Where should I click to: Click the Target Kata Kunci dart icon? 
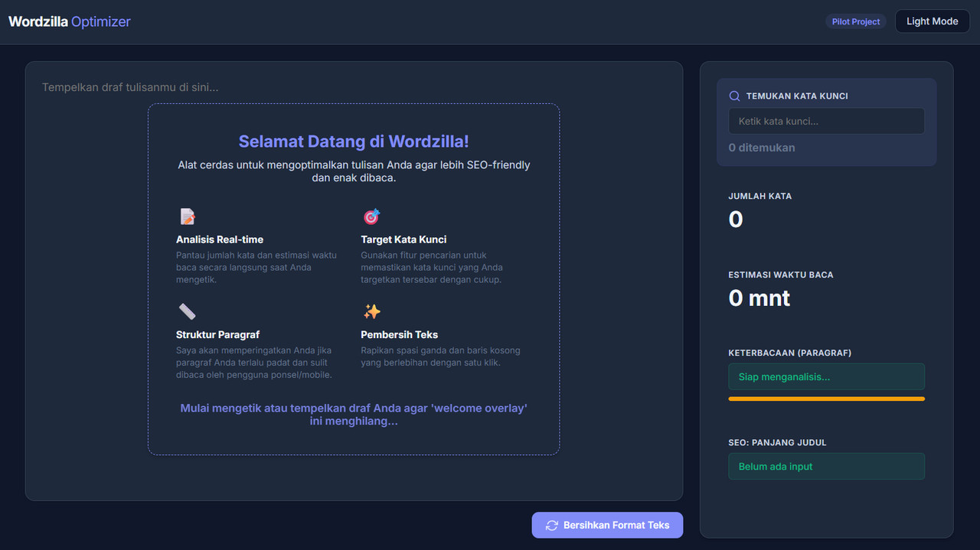click(x=371, y=217)
